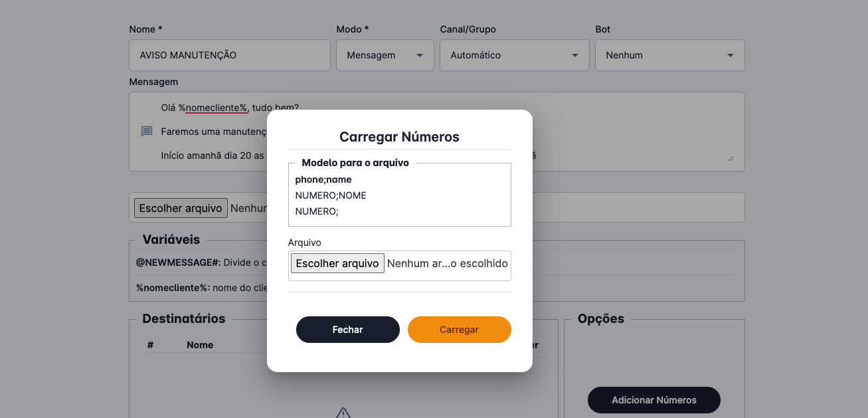Click Escolher arquivo inside the Carregar Números modal

(x=337, y=262)
